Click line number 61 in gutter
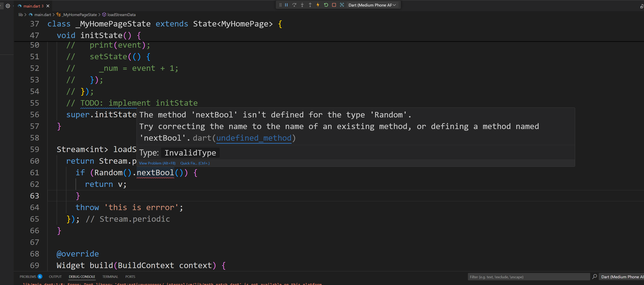This screenshot has height=285, width=644. [x=34, y=173]
